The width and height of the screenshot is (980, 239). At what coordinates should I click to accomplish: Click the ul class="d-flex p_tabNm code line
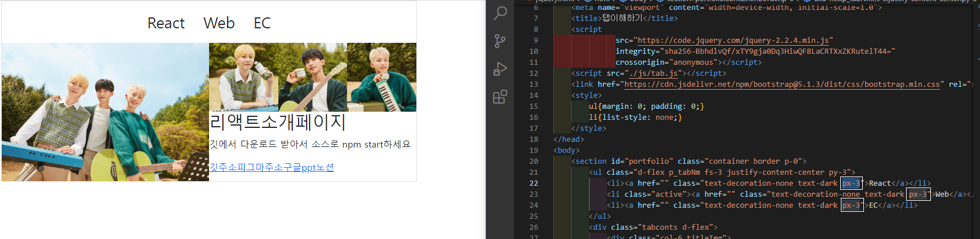coord(722,172)
